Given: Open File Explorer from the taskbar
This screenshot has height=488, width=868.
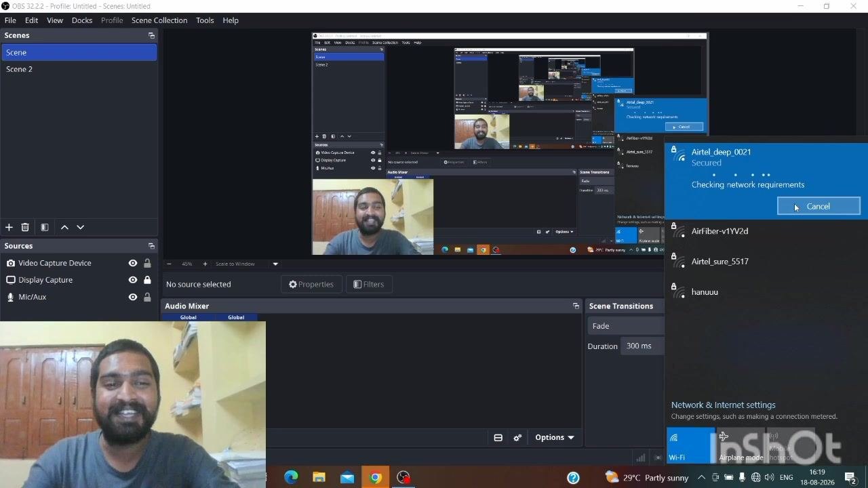Looking at the screenshot, I should [x=319, y=477].
